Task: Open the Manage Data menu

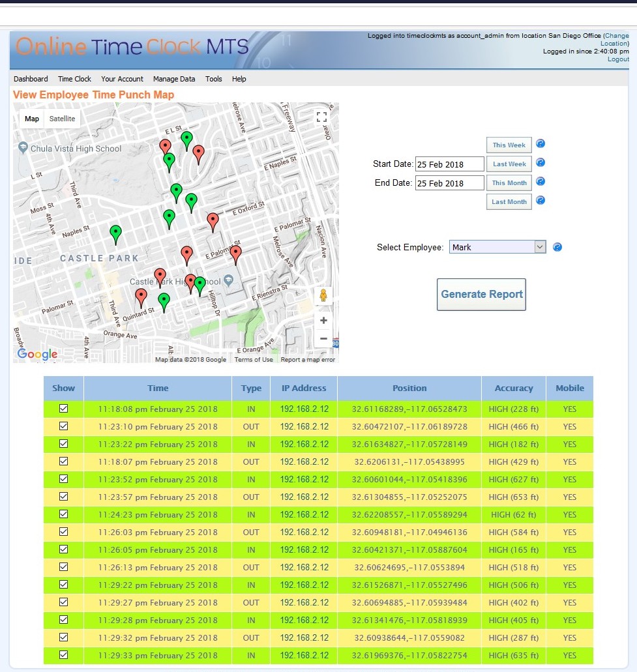Action: tap(174, 79)
